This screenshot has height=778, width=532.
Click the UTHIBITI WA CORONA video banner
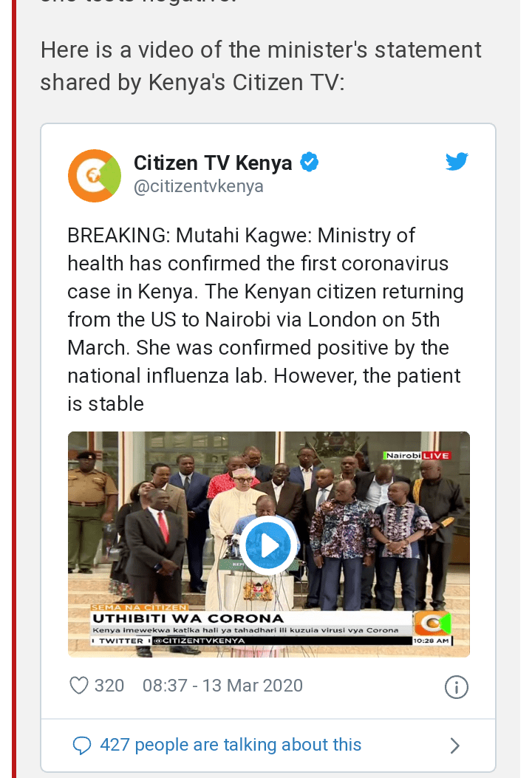click(x=188, y=618)
